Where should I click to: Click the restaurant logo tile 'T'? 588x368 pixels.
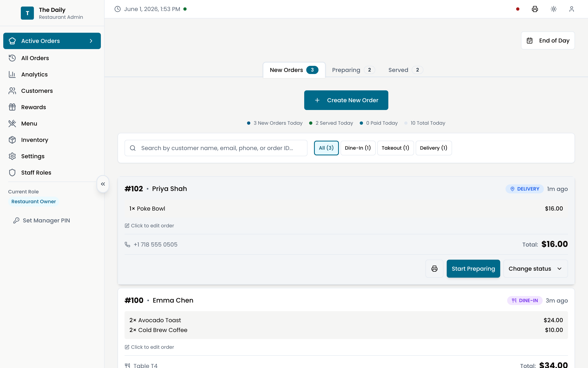point(27,13)
